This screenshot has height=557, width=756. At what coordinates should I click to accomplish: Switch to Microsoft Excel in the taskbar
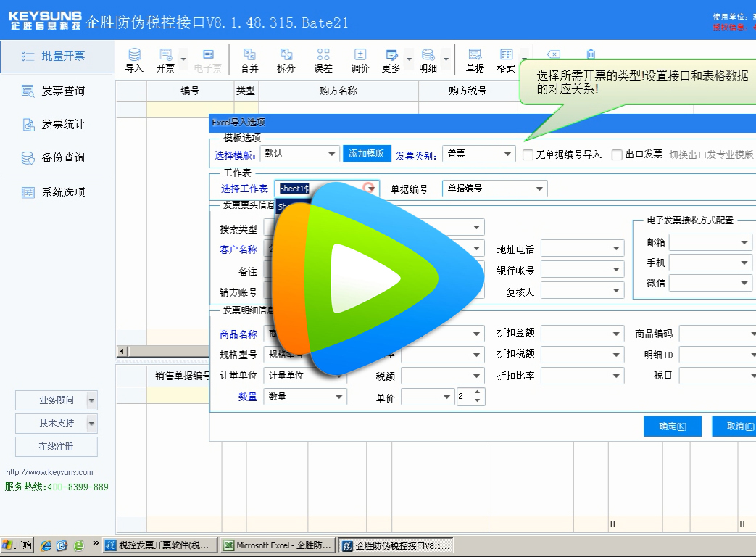tap(278, 545)
